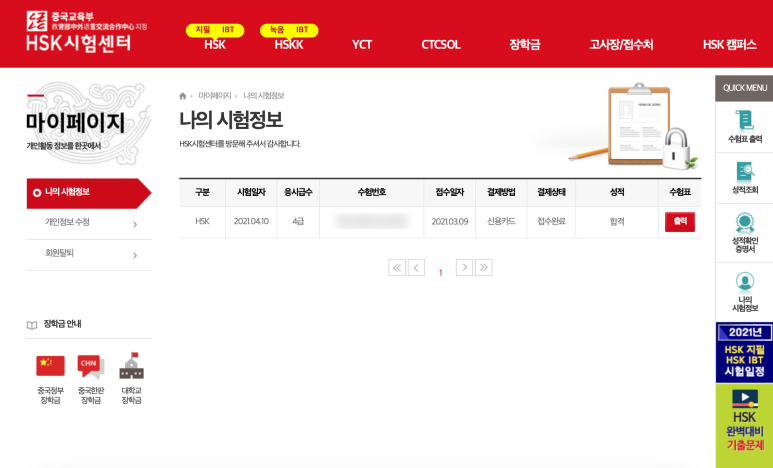Image resolution: width=773 pixels, height=468 pixels.
Task: Click the 신용카드 payment method cell
Action: [x=501, y=222]
